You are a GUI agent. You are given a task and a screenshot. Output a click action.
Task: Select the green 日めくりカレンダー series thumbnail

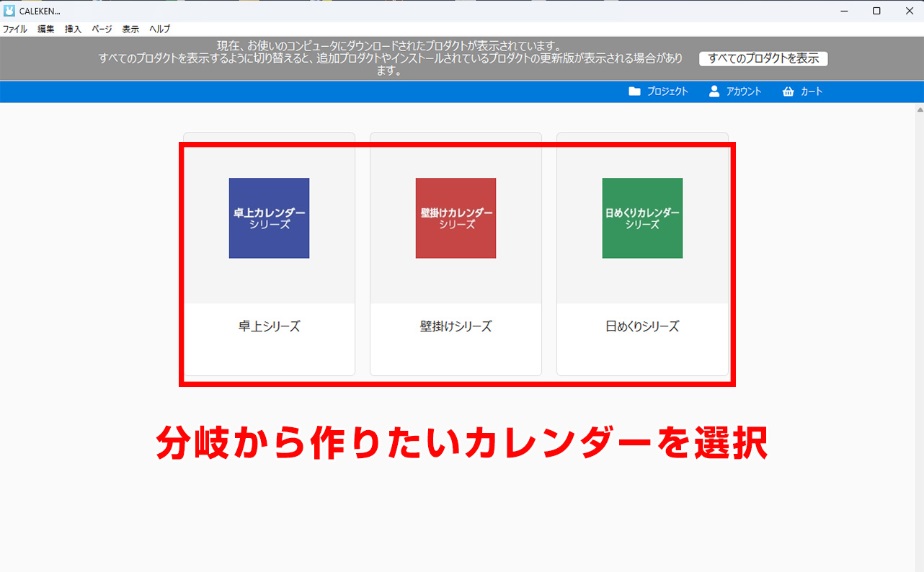tap(642, 218)
